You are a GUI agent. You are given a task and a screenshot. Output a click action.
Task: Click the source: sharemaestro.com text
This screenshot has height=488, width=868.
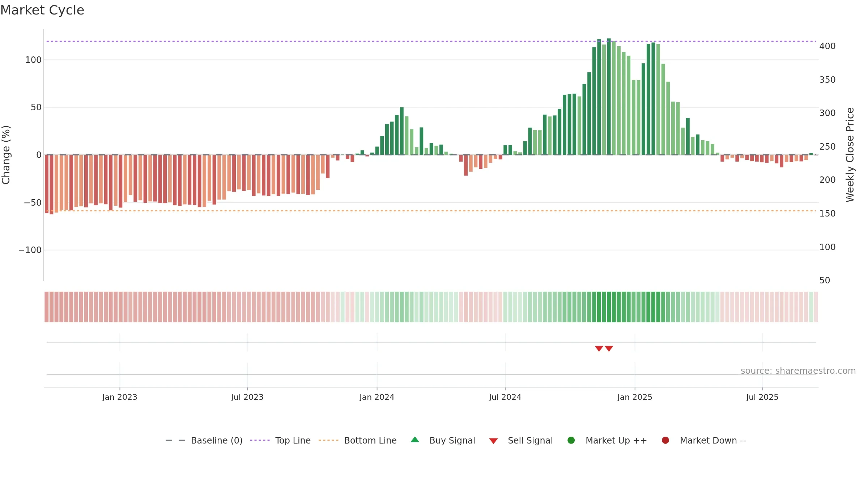(798, 371)
